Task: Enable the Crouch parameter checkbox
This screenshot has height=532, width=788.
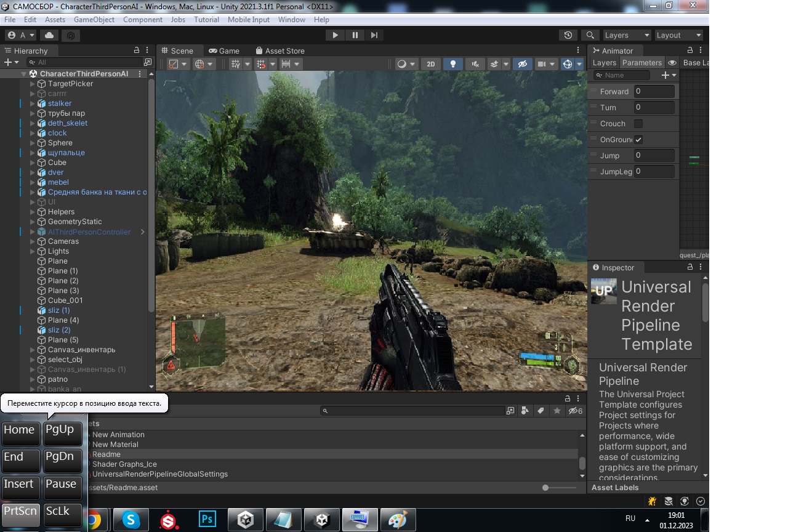Action: tap(638, 124)
